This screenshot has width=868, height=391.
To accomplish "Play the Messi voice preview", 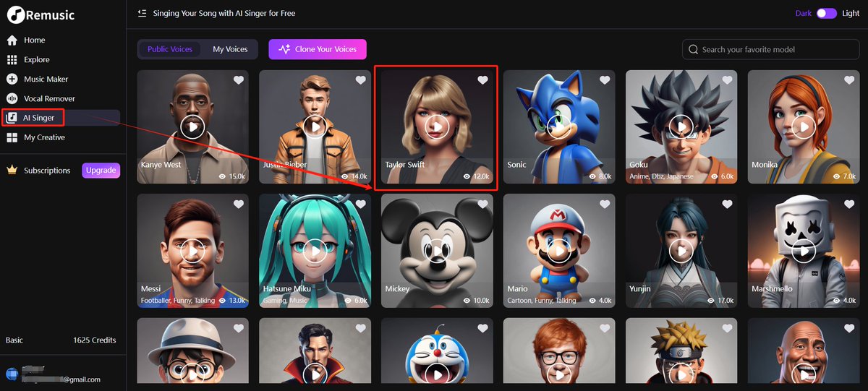I will [x=192, y=250].
